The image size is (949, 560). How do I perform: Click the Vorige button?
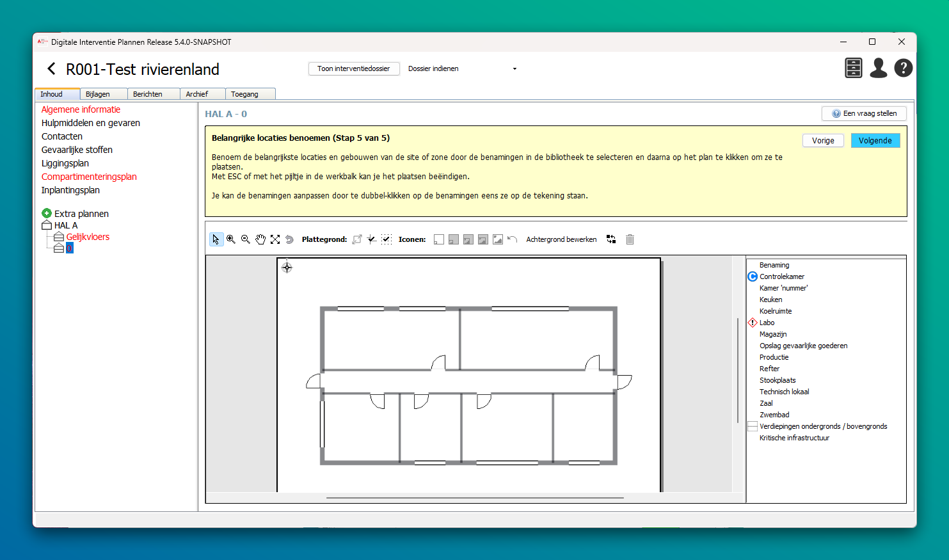click(x=823, y=141)
